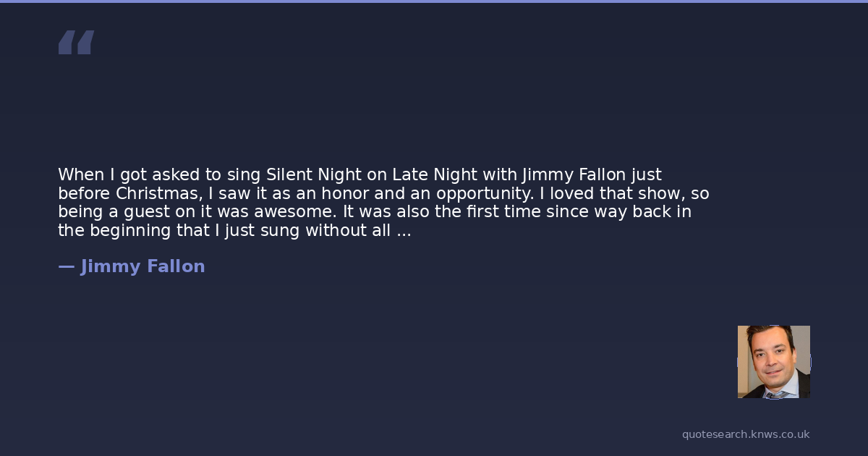Select the quote line starting "When I got asked"
868x456 pixels.
coord(359,175)
